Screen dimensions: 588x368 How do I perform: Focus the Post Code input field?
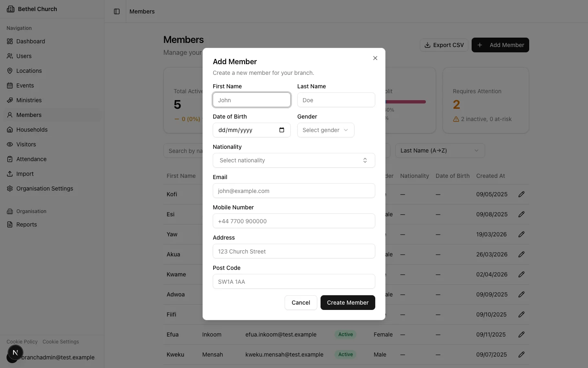[x=294, y=281]
